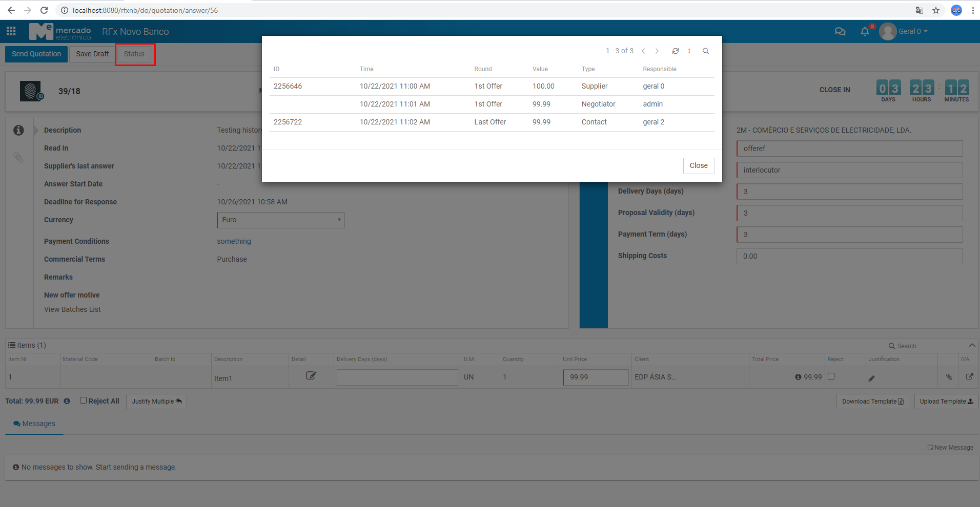This screenshot has height=507, width=980.
Task: Refresh the offer history list
Action: 675,51
